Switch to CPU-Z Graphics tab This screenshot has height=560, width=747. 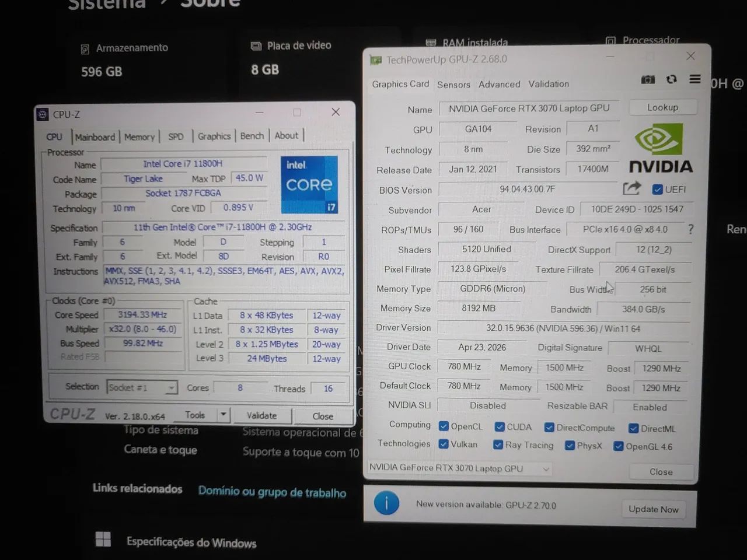click(214, 136)
